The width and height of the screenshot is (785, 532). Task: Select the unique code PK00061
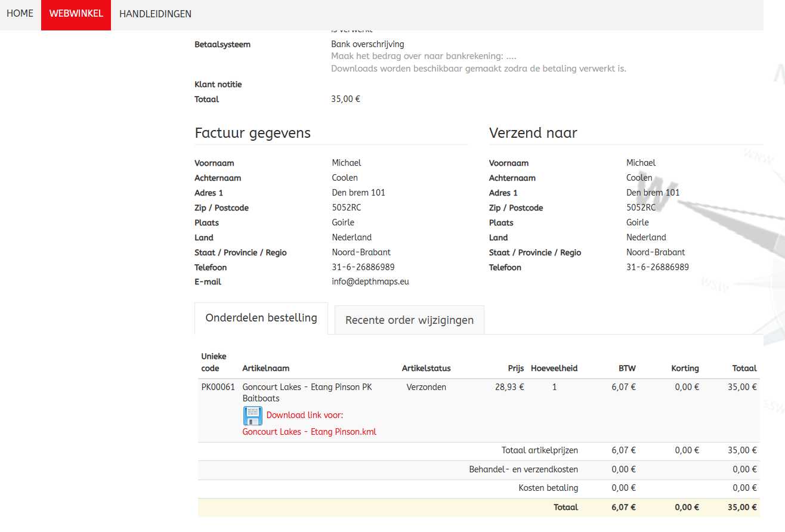click(x=218, y=387)
